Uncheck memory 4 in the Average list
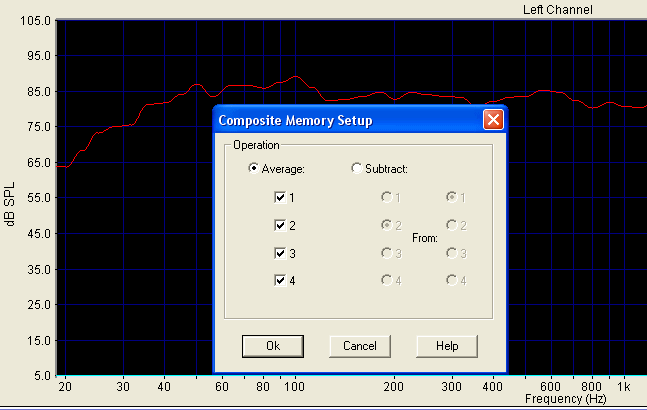Screen dimensions: 647x410 (280, 280)
